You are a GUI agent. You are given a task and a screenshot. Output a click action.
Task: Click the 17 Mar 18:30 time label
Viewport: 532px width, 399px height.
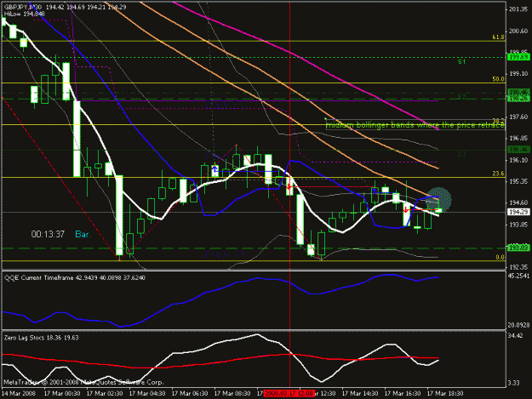coord(445,394)
